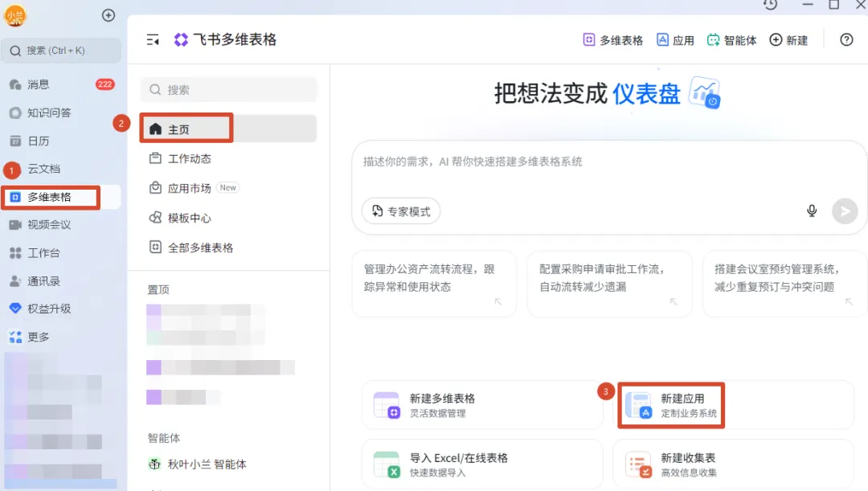Open 日历 calendar in the sidebar
The image size is (868, 491).
[61, 141]
